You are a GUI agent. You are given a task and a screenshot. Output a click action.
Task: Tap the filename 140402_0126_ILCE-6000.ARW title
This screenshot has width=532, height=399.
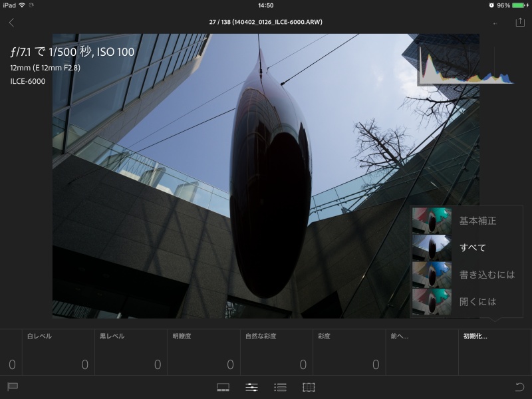(266, 21)
